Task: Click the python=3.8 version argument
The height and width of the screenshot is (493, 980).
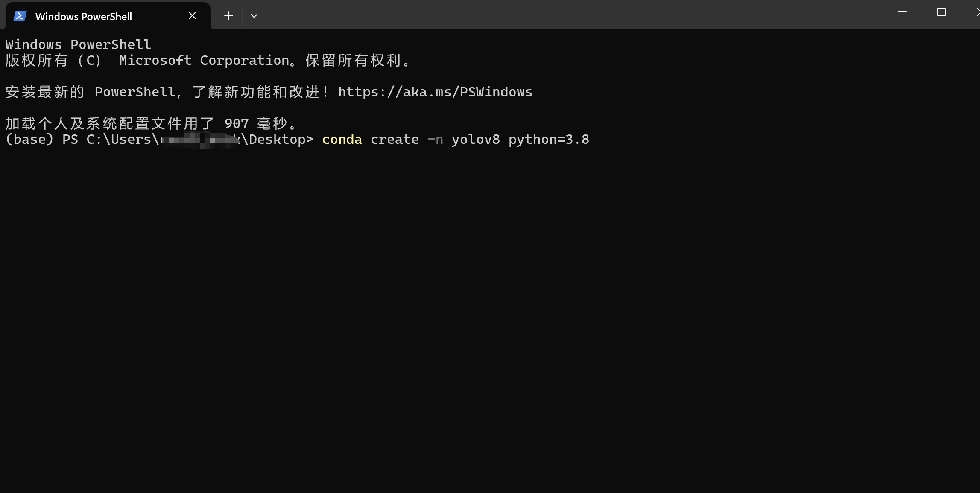Action: point(549,139)
